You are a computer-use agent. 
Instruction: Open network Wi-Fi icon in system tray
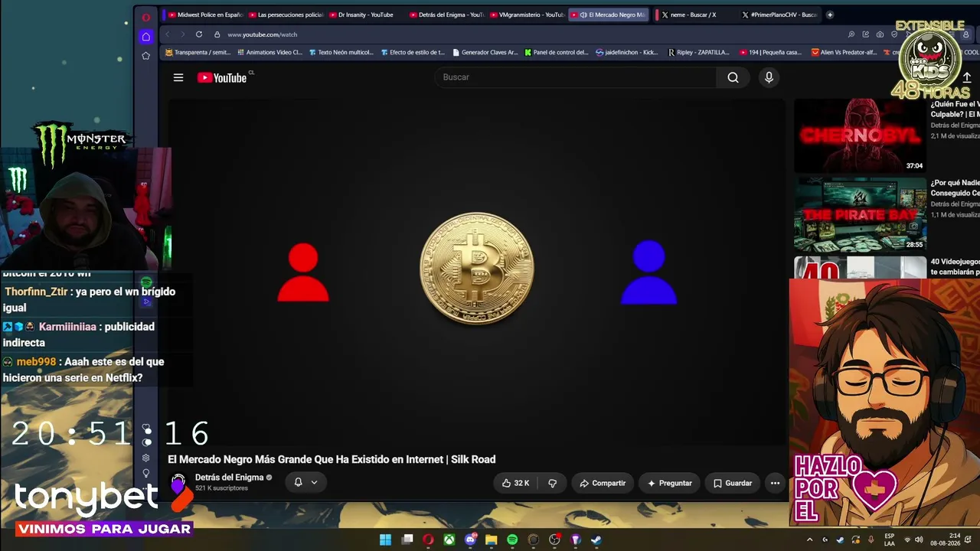coord(907,540)
